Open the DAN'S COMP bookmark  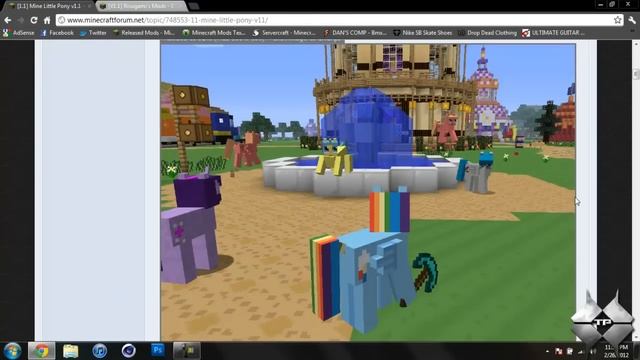[355, 33]
